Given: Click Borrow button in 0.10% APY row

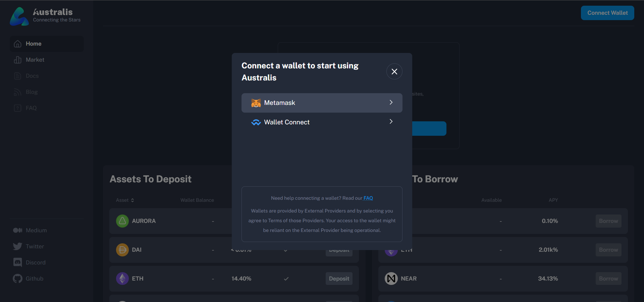Looking at the screenshot, I should (608, 221).
